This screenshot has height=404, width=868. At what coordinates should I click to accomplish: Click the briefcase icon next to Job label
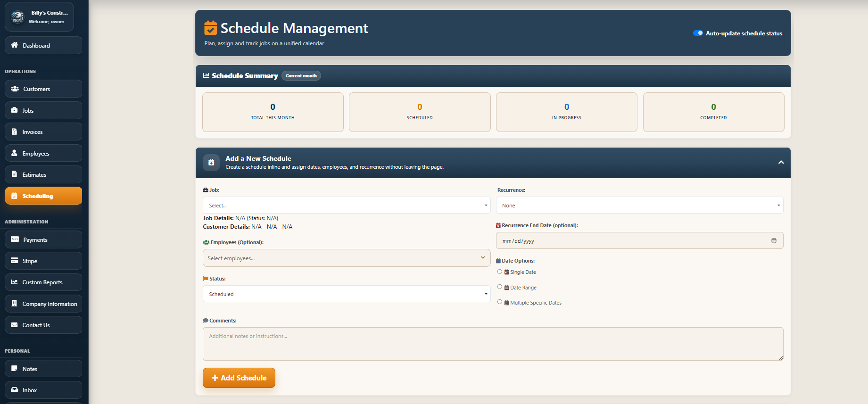pyautogui.click(x=206, y=190)
